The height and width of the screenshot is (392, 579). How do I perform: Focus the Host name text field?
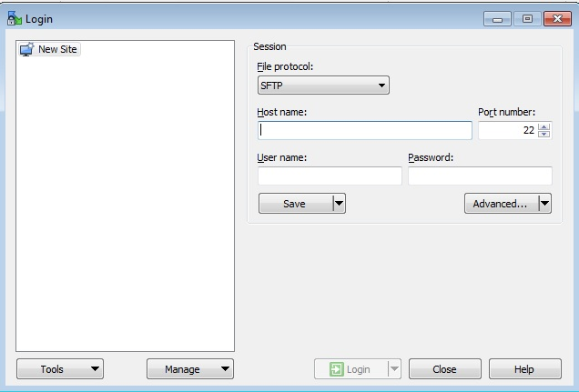click(x=364, y=130)
